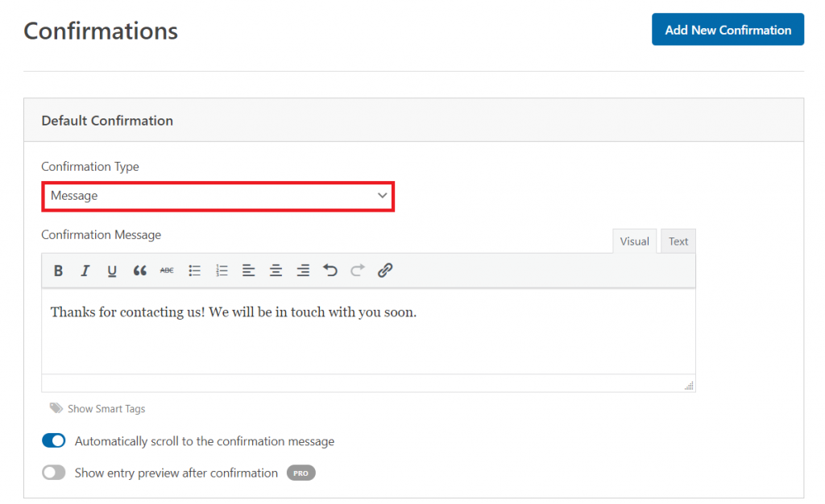Insert a hyperlink using the link icon
The width and height of the screenshot is (825, 504).
(384, 270)
